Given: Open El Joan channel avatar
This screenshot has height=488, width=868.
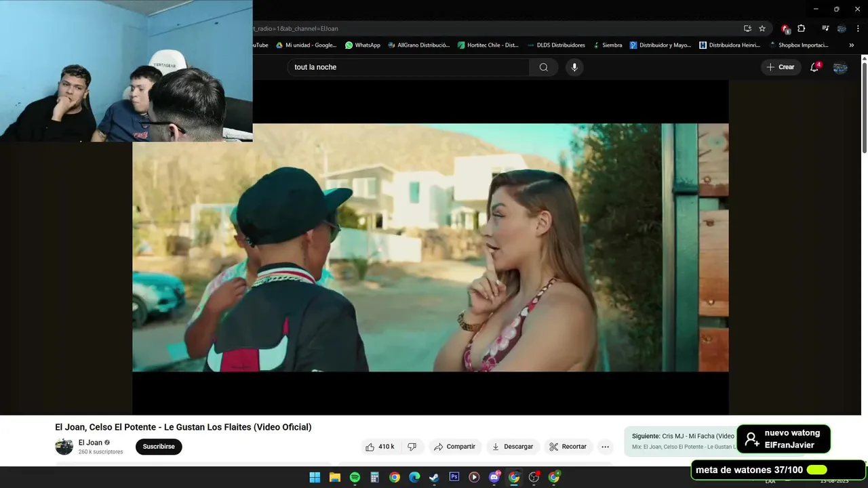Looking at the screenshot, I should tap(64, 447).
